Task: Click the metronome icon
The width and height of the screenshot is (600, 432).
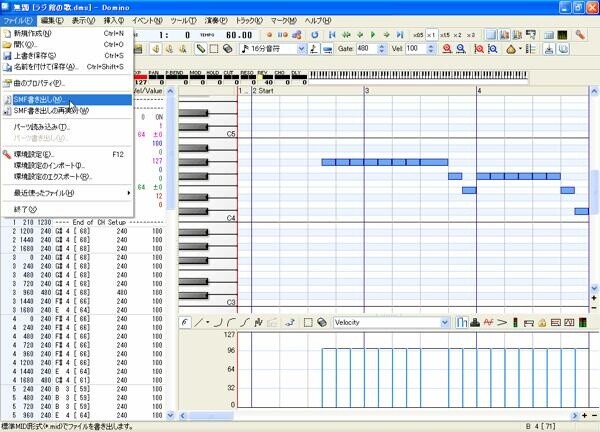Action: pyautogui.click(x=510, y=49)
